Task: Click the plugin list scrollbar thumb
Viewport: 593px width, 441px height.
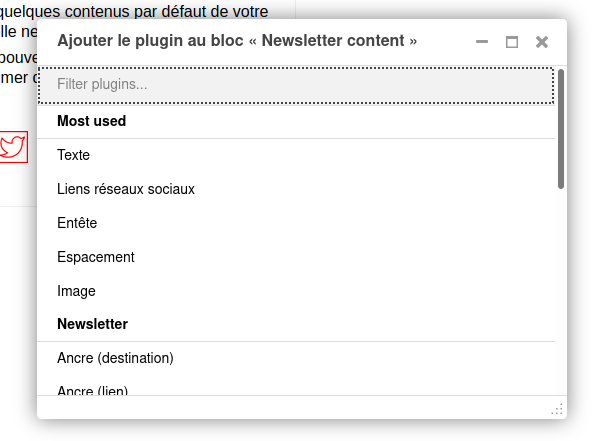Action: click(561, 129)
